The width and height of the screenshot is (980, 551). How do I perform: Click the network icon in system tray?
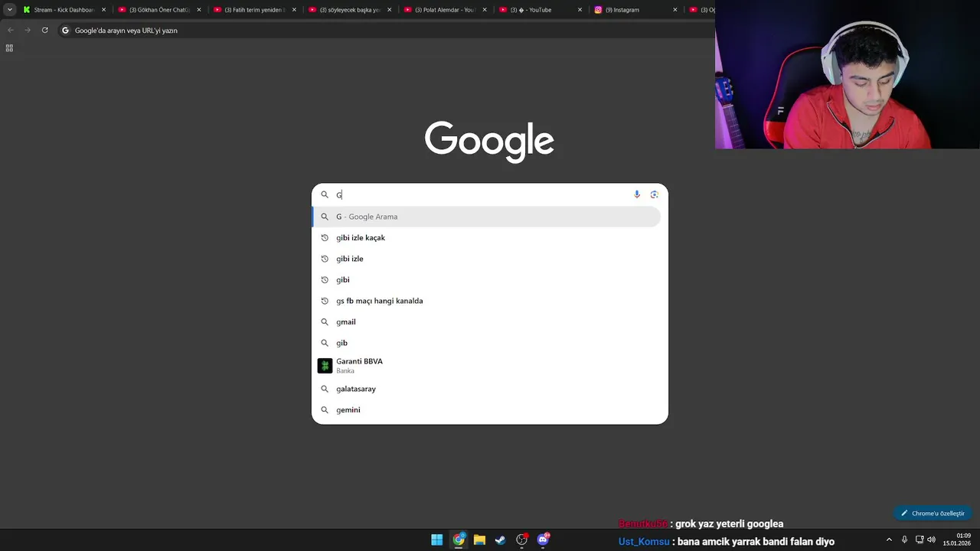[920, 540]
